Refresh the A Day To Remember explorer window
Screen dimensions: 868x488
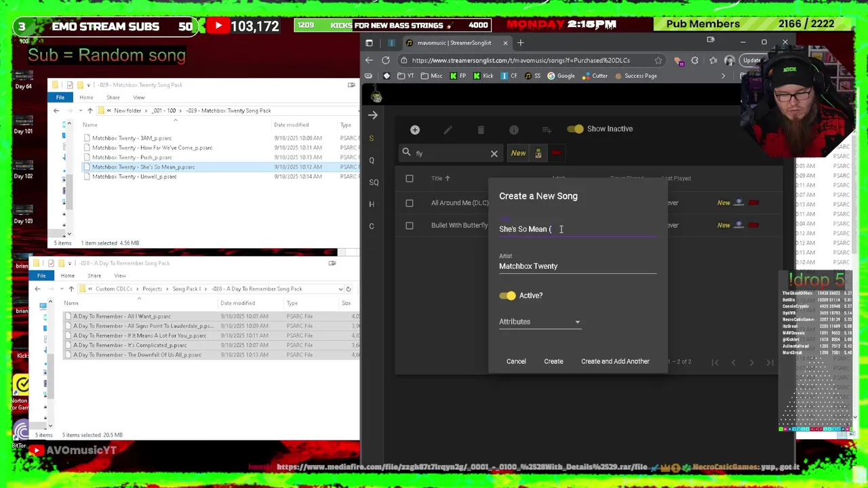click(x=349, y=289)
